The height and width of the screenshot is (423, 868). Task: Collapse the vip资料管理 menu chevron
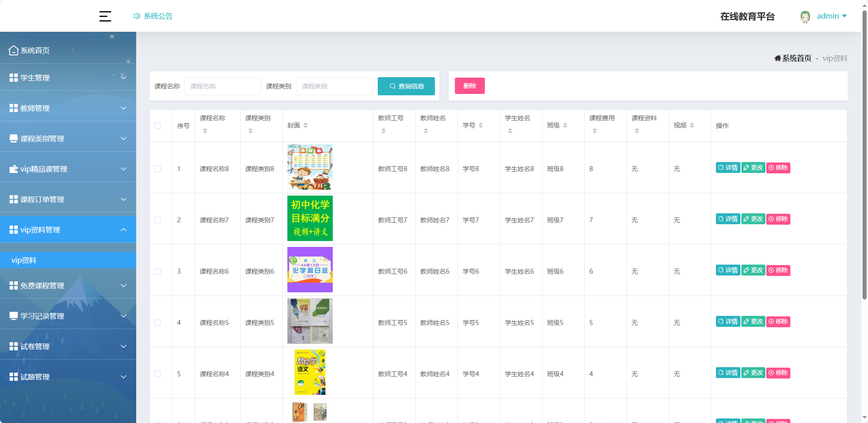(x=123, y=230)
